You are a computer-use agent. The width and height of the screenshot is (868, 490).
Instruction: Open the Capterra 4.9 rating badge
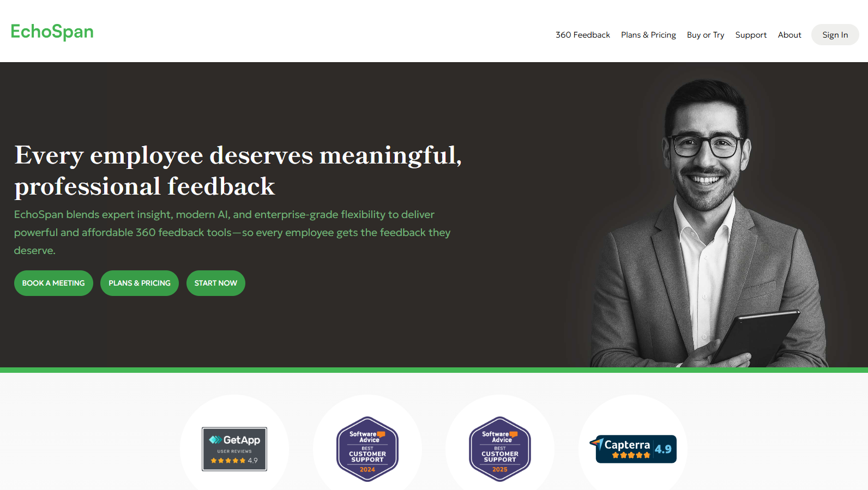[x=633, y=449]
